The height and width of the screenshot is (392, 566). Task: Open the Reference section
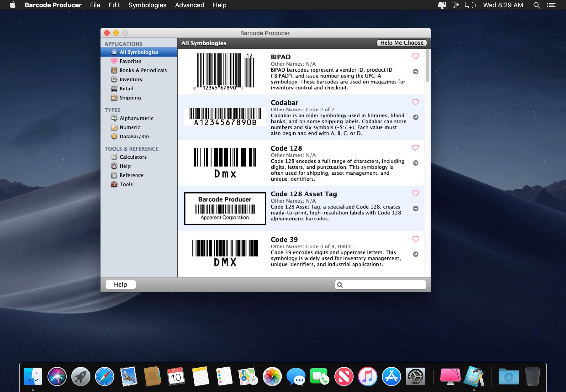pyautogui.click(x=131, y=175)
